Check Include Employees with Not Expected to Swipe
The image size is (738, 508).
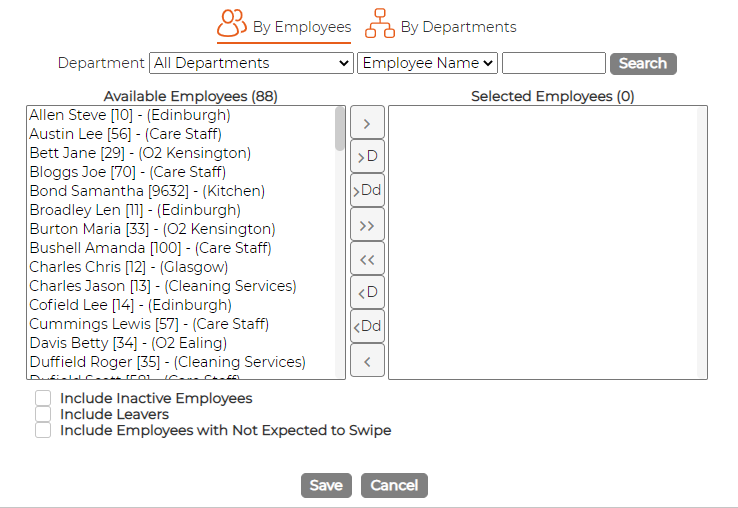coord(43,430)
